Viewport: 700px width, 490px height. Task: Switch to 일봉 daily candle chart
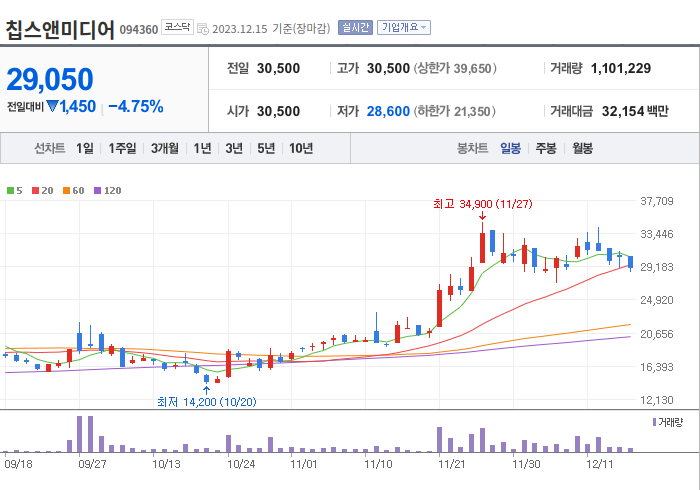pos(510,148)
